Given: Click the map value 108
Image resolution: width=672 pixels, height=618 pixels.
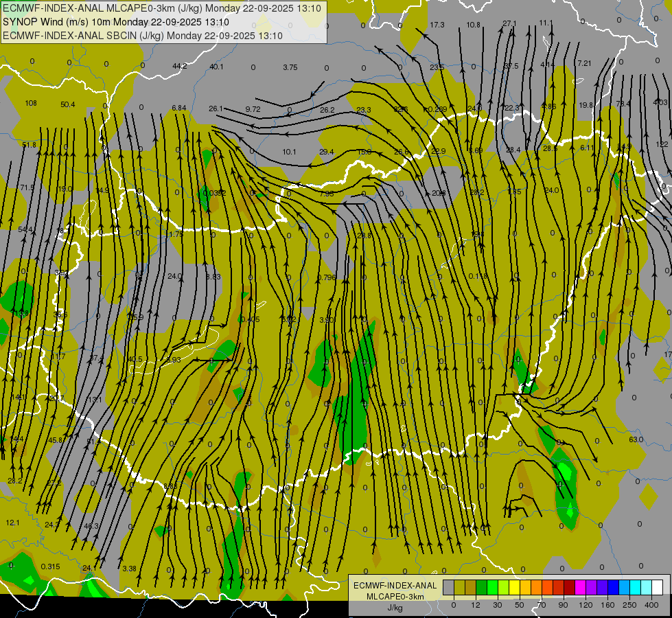Looking at the screenshot, I should pyautogui.click(x=31, y=103).
